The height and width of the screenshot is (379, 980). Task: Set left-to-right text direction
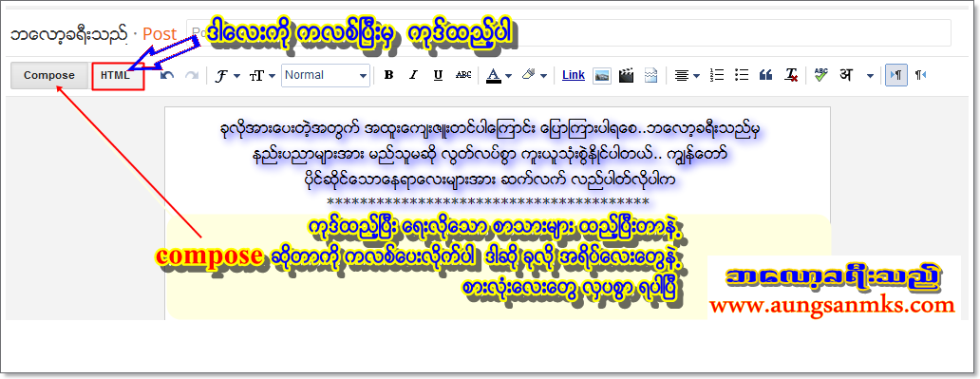(896, 75)
